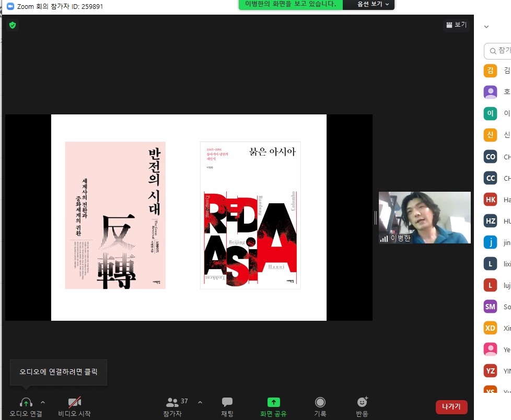
Task: Collapse the participants panel chevron
Action: point(486,27)
